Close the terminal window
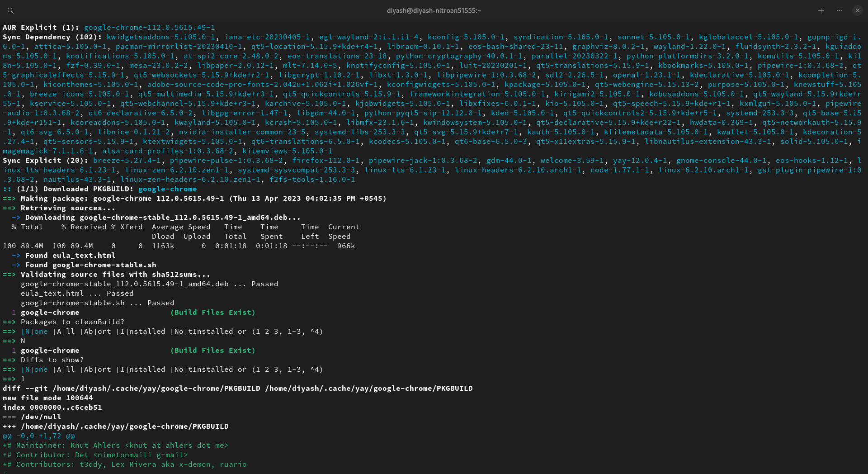 pyautogui.click(x=858, y=10)
